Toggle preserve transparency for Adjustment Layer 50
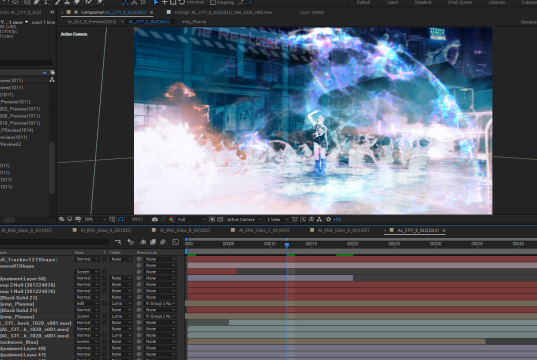537x360 pixels. coord(104,278)
